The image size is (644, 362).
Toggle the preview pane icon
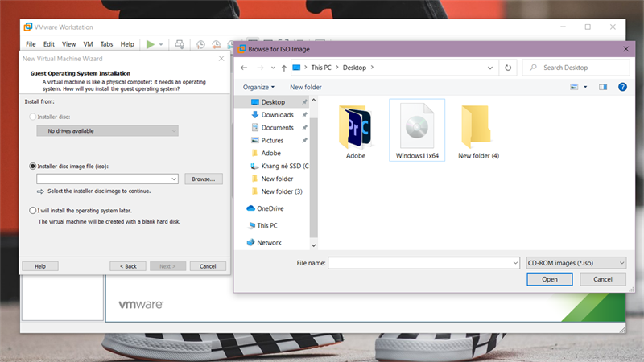601,87
